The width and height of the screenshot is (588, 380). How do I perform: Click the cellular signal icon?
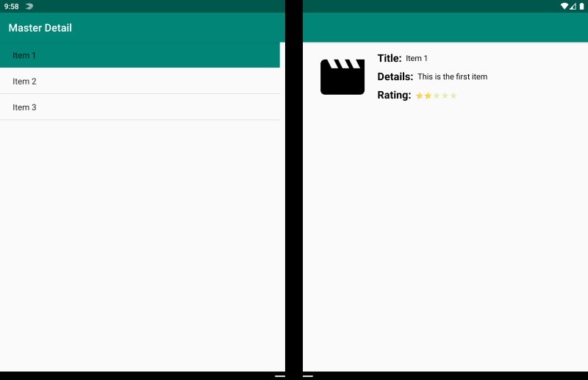click(573, 6)
